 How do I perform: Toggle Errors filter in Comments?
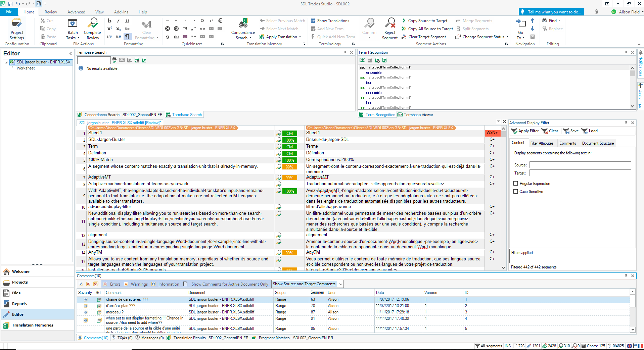112,284
